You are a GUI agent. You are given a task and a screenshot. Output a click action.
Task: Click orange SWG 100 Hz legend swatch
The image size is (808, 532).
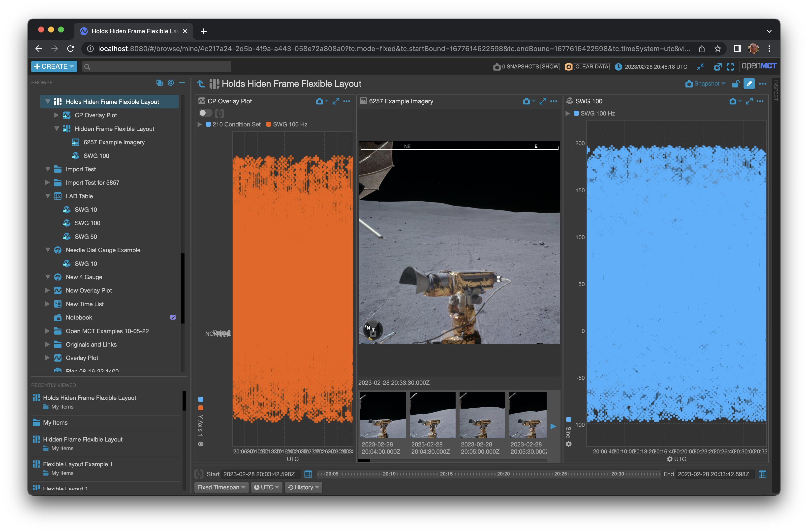(x=269, y=124)
